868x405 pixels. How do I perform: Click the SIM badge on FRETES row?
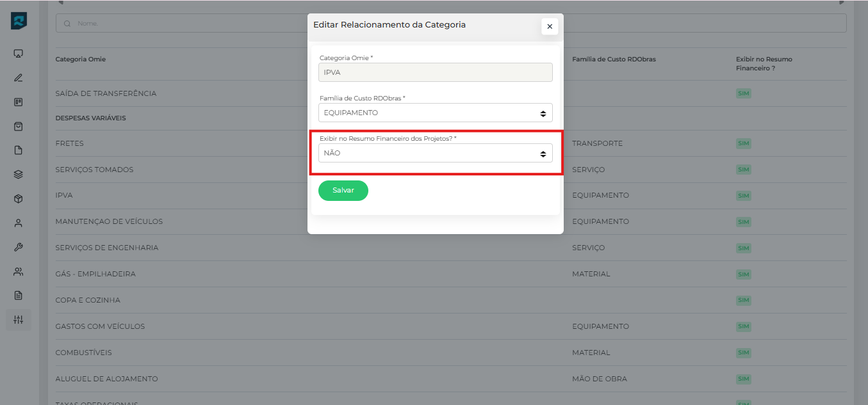point(743,143)
